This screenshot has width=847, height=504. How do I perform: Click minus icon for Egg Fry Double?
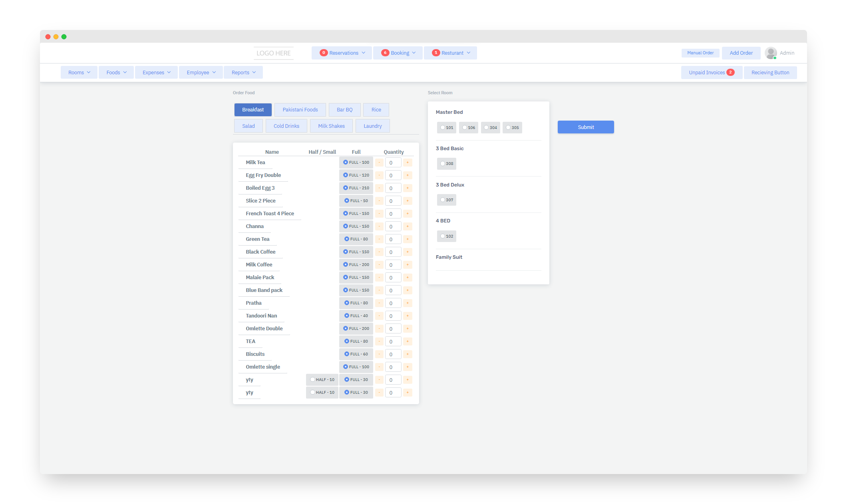(x=379, y=175)
